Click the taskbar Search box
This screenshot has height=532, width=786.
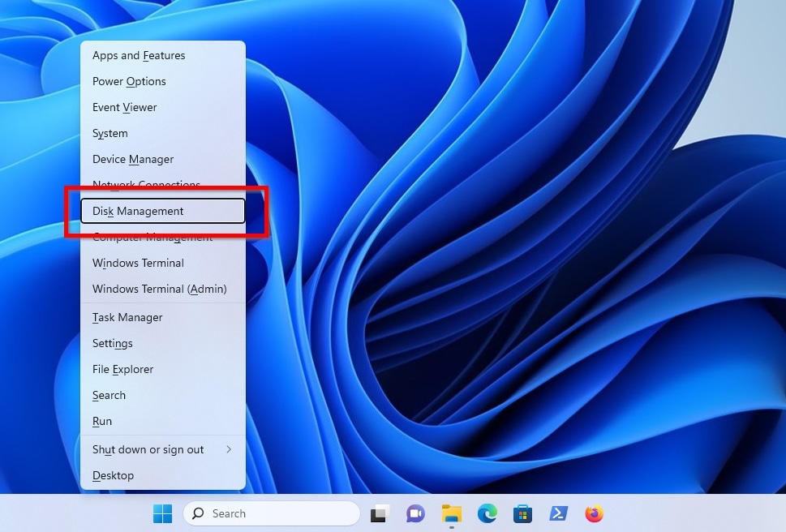tap(272, 513)
